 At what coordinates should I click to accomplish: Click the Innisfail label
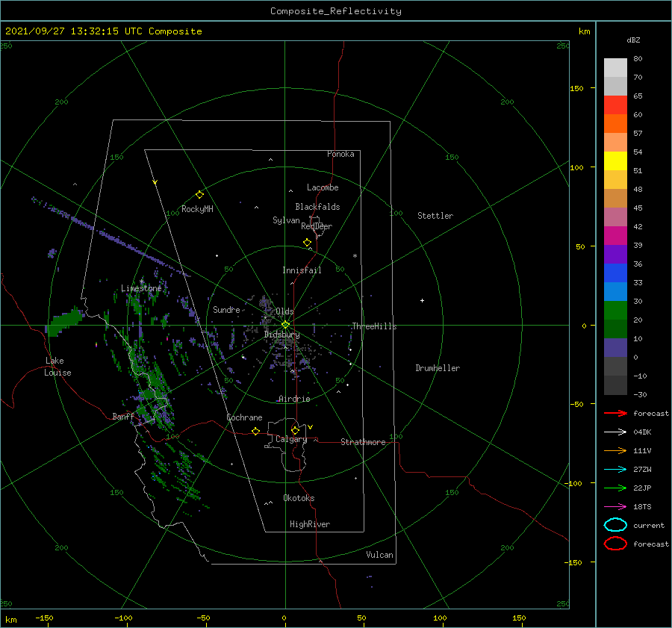pos(302,270)
